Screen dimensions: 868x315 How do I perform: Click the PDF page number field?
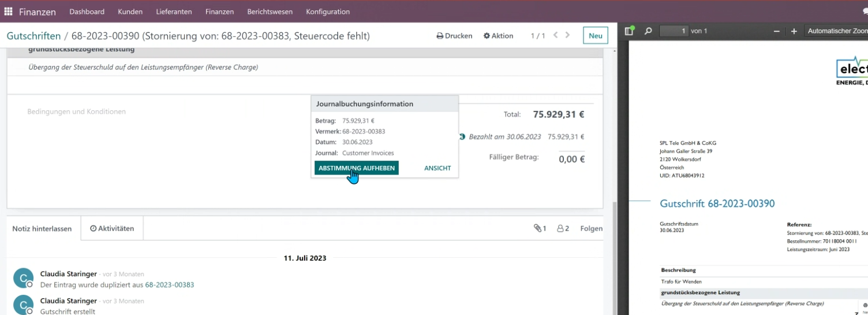click(674, 31)
